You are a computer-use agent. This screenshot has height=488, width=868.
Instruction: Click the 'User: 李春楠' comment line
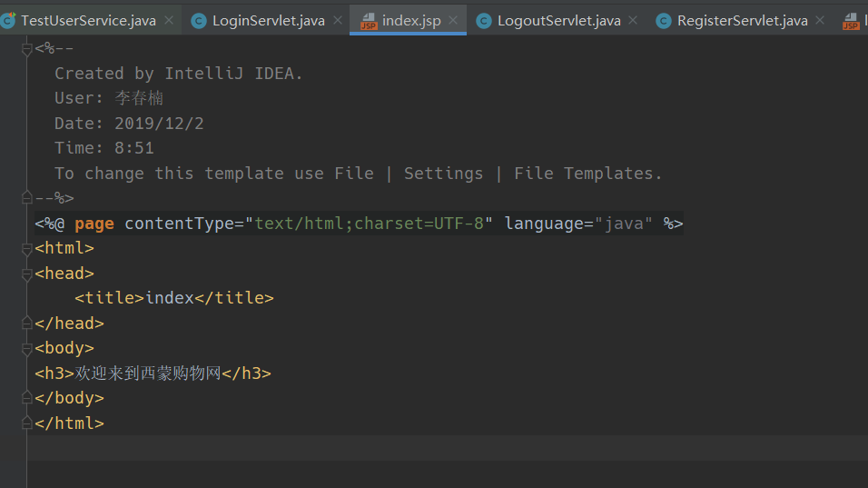[x=109, y=98]
